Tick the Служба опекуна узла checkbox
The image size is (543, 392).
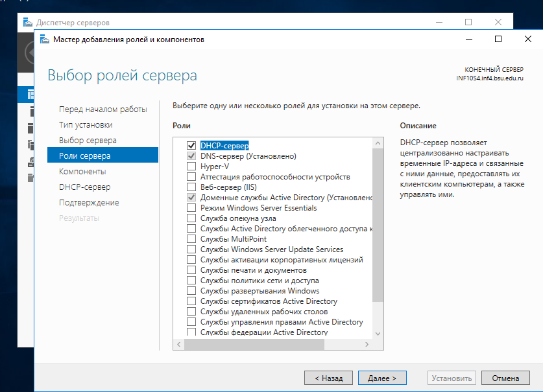point(191,218)
